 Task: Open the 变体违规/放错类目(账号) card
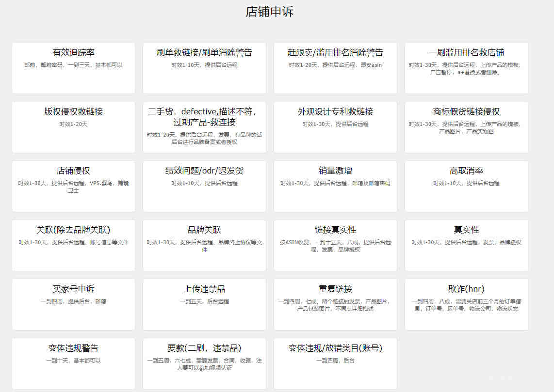[335, 364]
